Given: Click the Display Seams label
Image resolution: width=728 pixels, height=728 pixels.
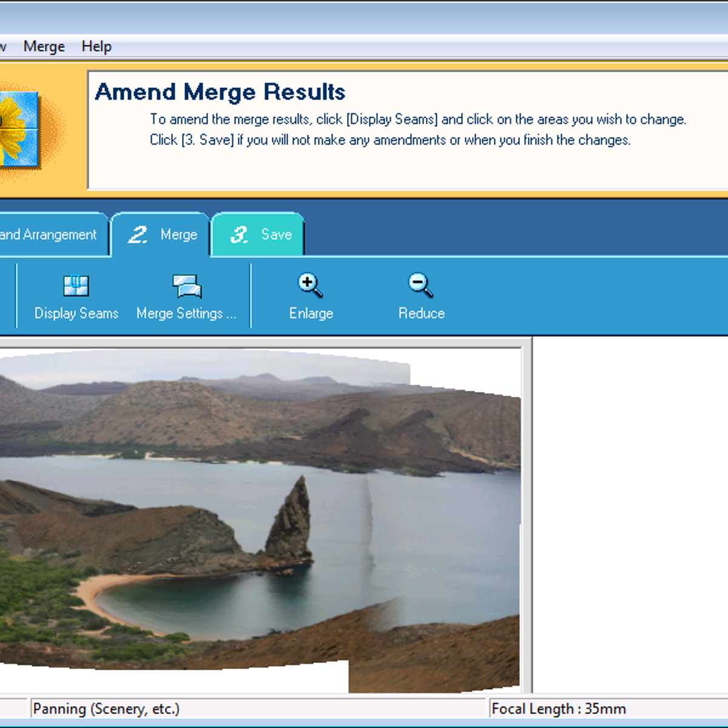Looking at the screenshot, I should (76, 313).
